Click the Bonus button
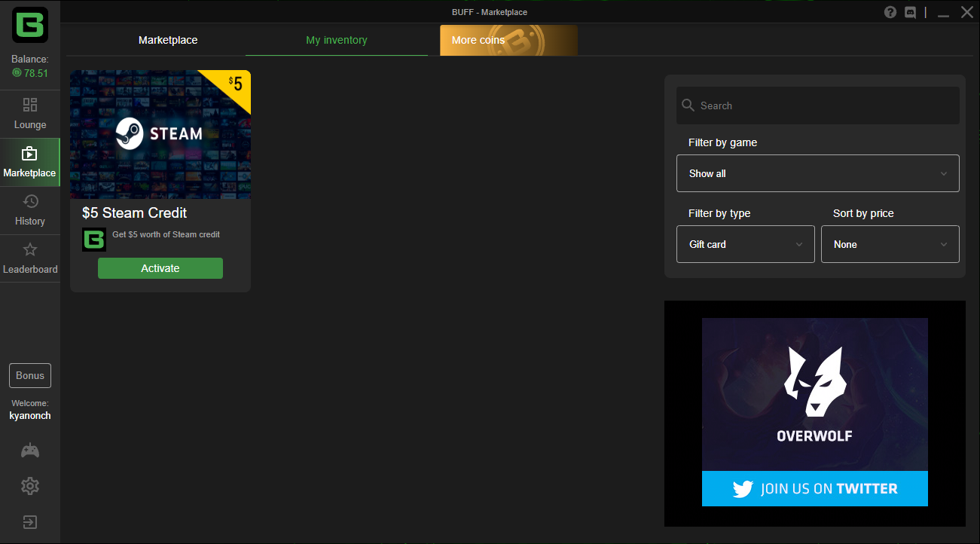Viewport: 980px width, 544px height. (30, 375)
